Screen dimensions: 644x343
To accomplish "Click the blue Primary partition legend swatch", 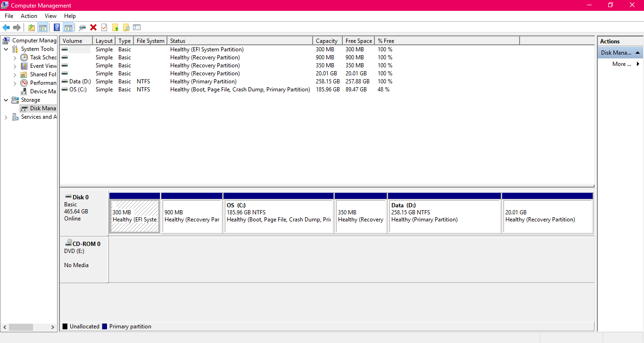I will click(x=105, y=327).
